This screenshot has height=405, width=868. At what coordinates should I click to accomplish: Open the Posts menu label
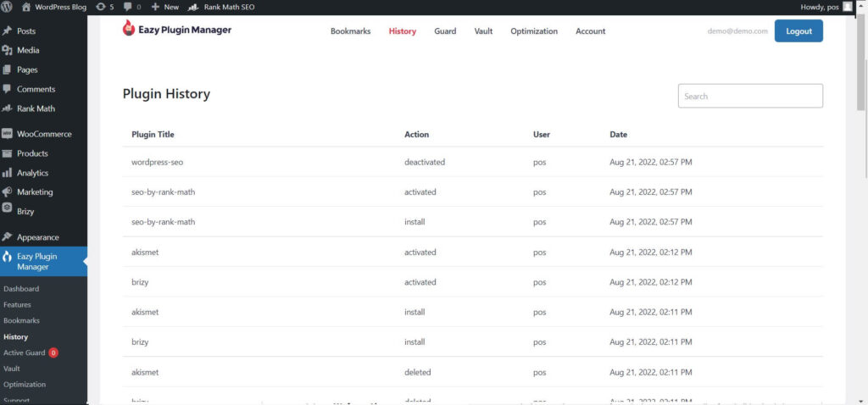point(26,31)
